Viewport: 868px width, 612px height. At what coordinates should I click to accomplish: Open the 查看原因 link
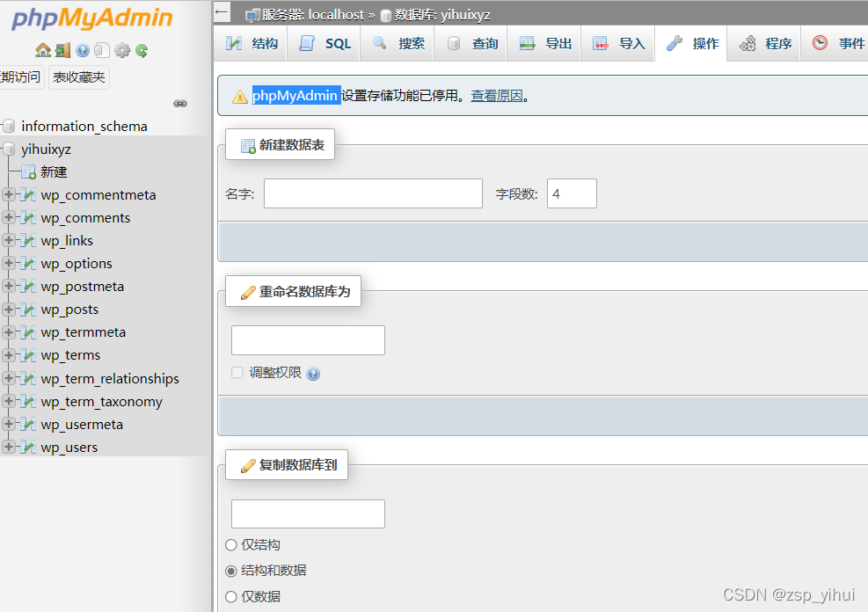497,96
